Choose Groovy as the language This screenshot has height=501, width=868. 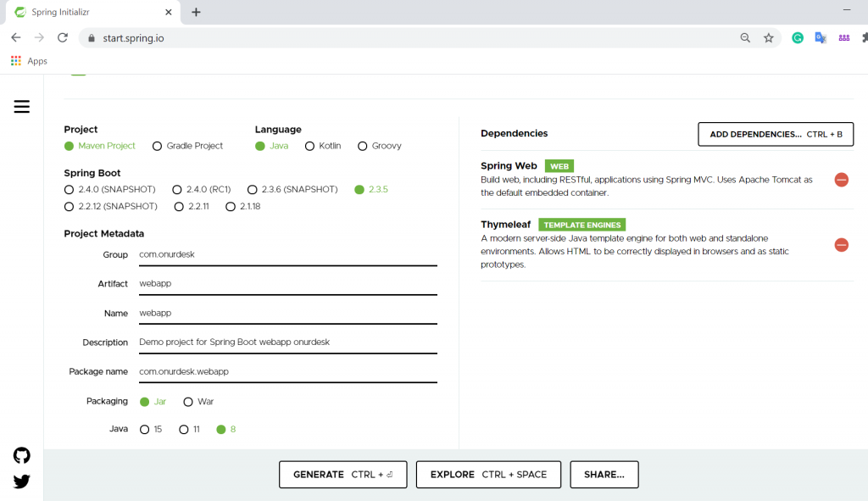[379, 146]
